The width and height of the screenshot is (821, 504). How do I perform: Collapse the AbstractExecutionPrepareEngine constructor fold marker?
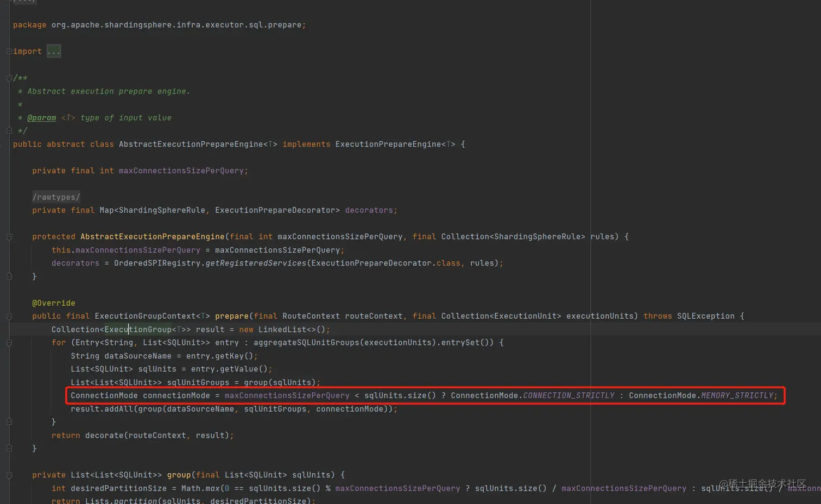[x=9, y=237]
